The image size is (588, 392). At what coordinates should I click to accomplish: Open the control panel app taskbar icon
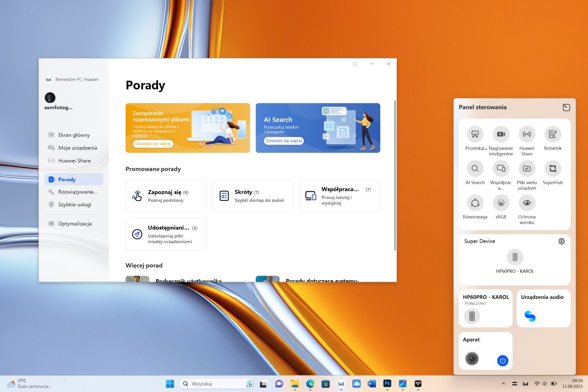418,384
